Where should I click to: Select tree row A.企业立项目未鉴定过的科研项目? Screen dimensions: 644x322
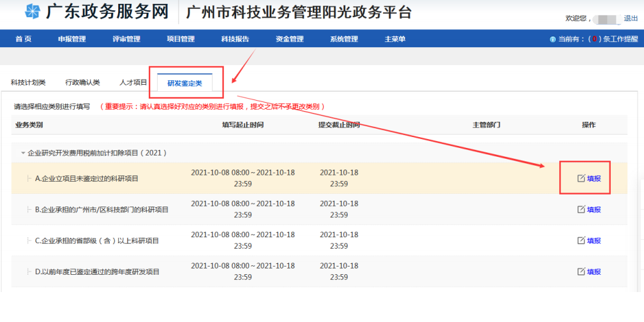coord(319,179)
